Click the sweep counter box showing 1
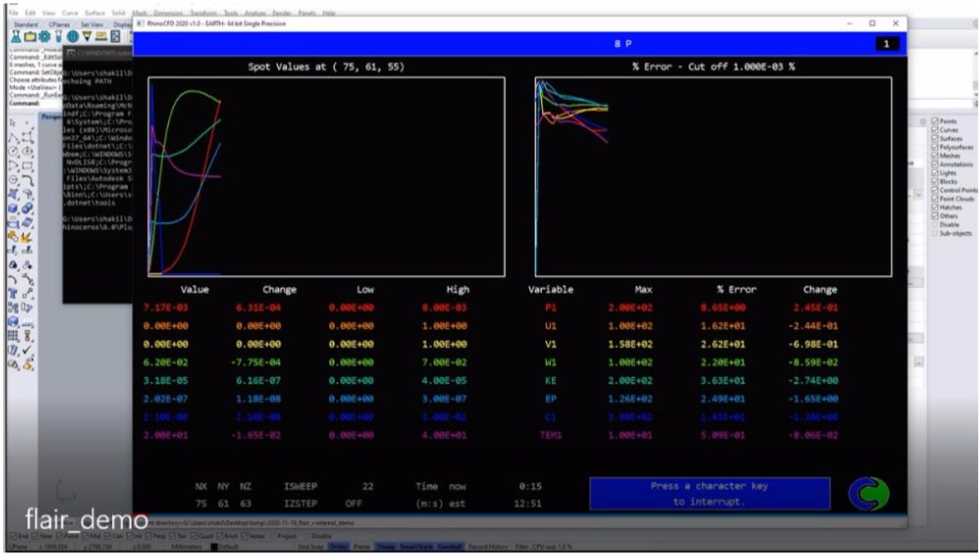Viewport: 980px width, 554px height. pos(887,44)
